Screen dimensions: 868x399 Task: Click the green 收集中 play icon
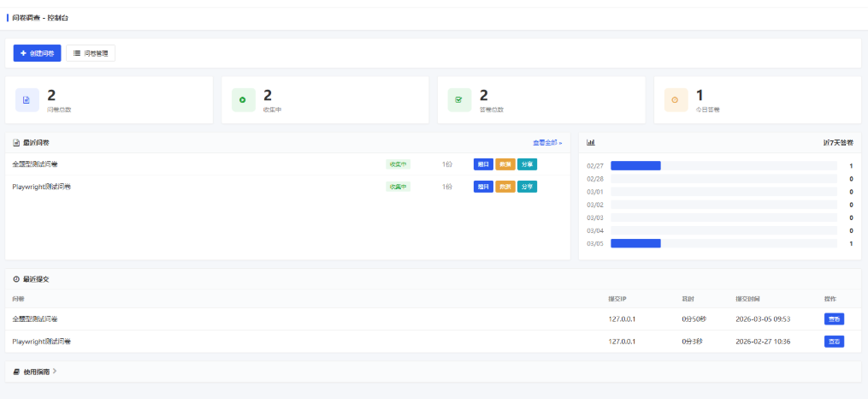pos(243,100)
